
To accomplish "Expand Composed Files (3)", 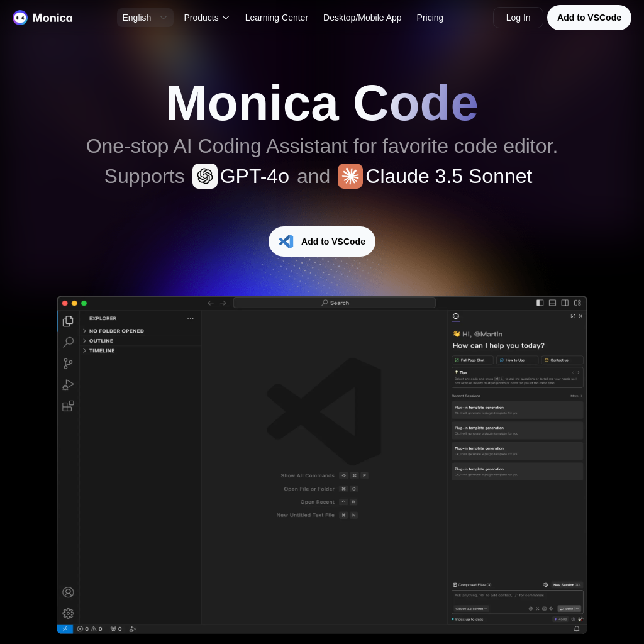I will 472,585.
